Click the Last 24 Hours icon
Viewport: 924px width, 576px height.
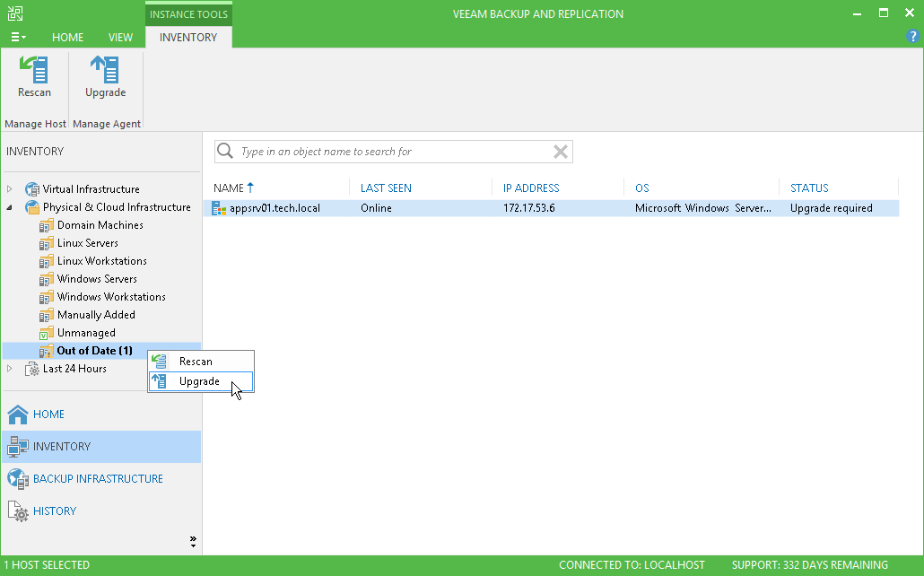(31, 369)
